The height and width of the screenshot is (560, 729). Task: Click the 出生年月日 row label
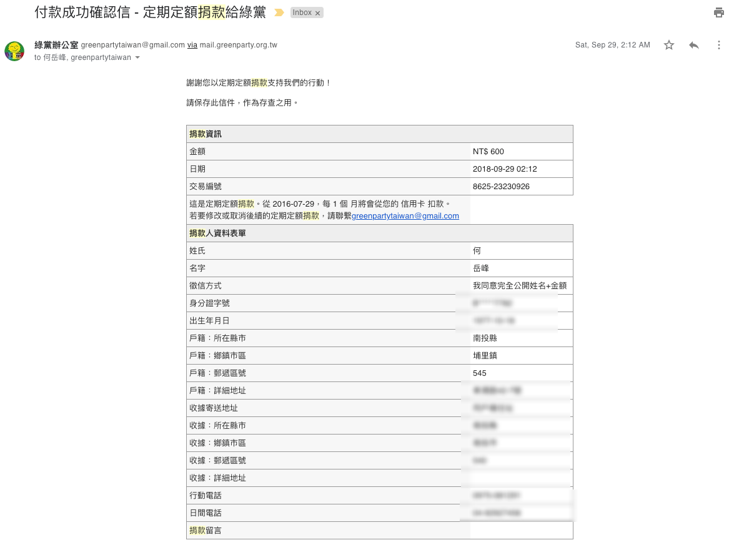(x=209, y=321)
